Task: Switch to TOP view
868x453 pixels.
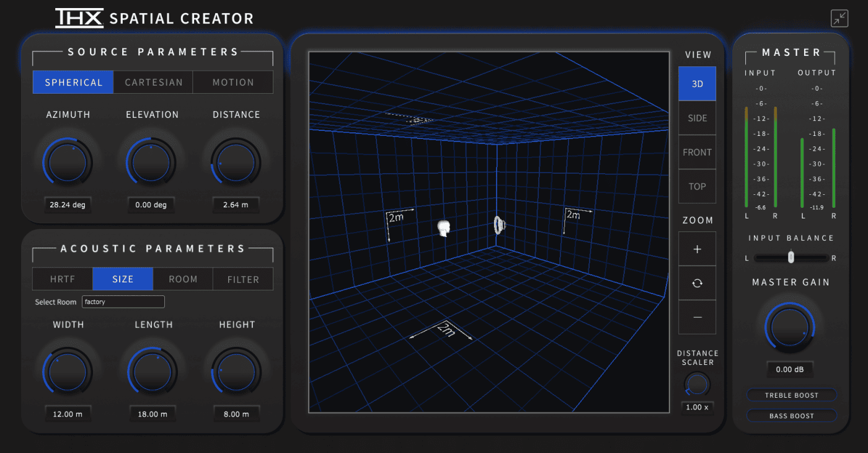Action: [x=697, y=186]
